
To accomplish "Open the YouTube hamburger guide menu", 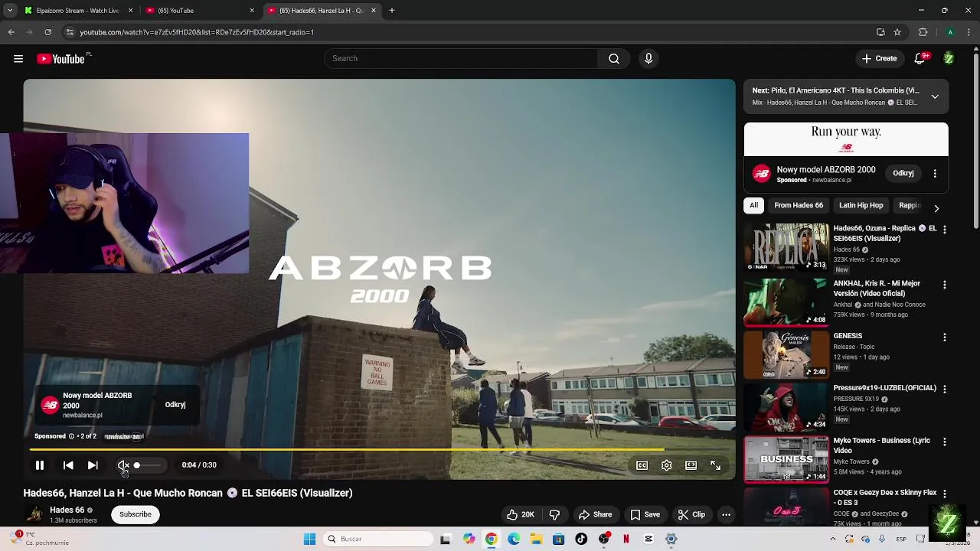I will click(18, 59).
